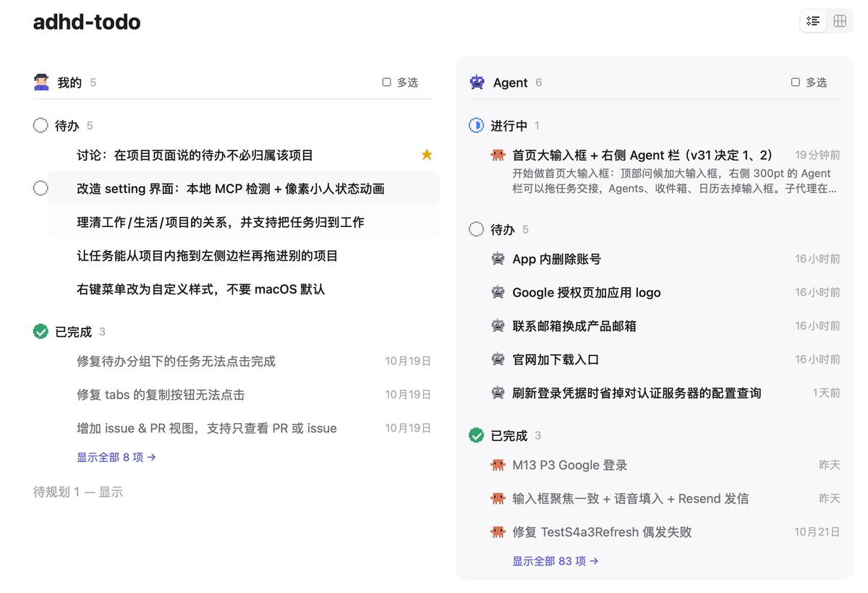Open task 改造 setting 界面：本地 MCP 检测

[231, 189]
